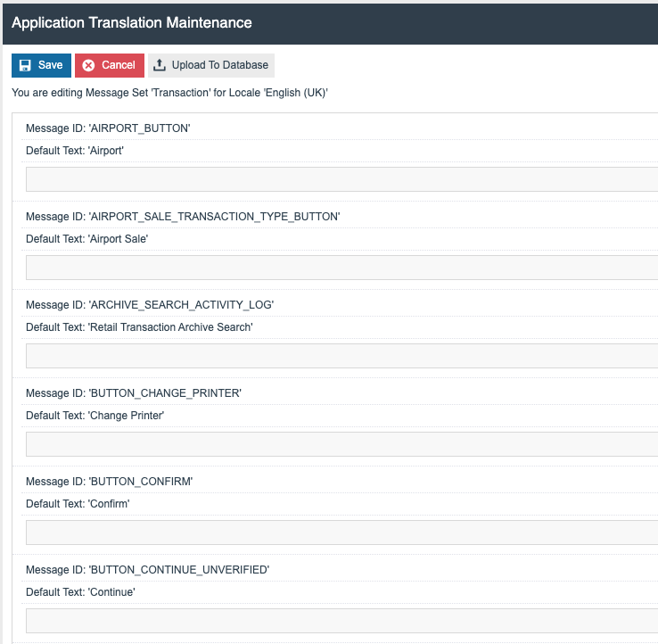The width and height of the screenshot is (658, 644).
Task: Click the red X icon on Cancel
Action: [x=89, y=65]
